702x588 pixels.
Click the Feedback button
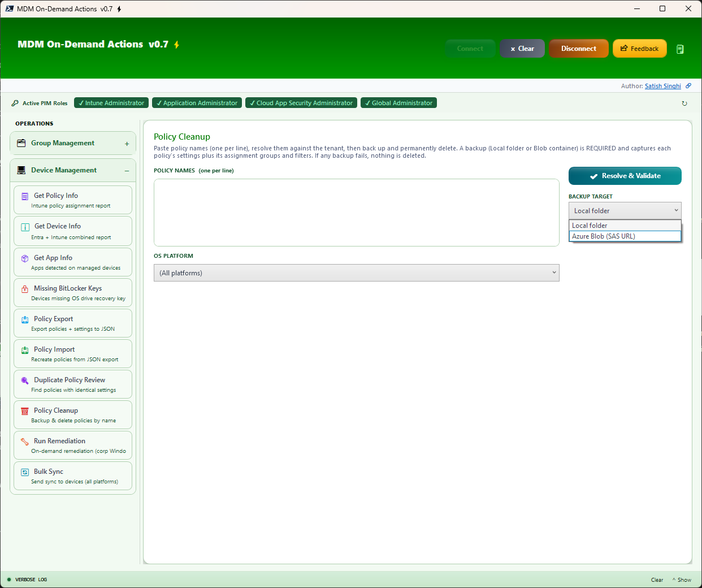(639, 49)
